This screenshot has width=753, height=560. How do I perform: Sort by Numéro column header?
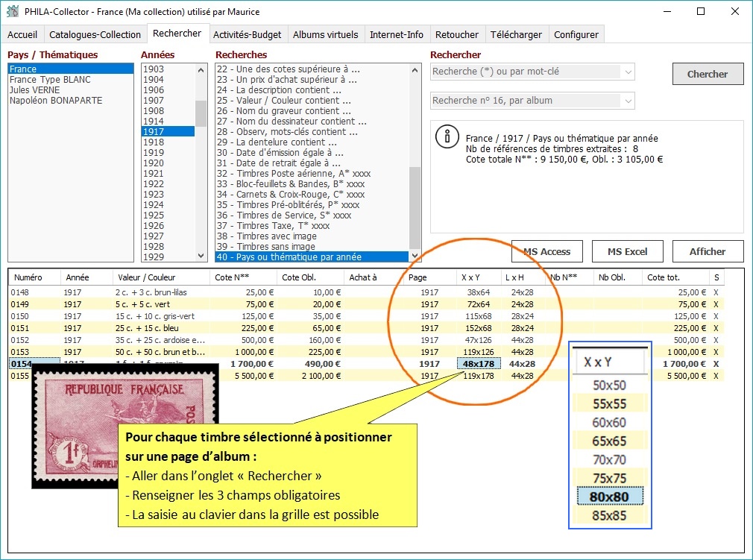34,277
